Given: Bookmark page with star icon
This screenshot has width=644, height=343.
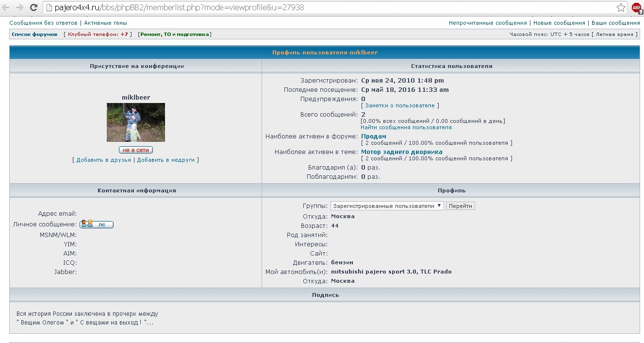Looking at the screenshot, I should (621, 8).
